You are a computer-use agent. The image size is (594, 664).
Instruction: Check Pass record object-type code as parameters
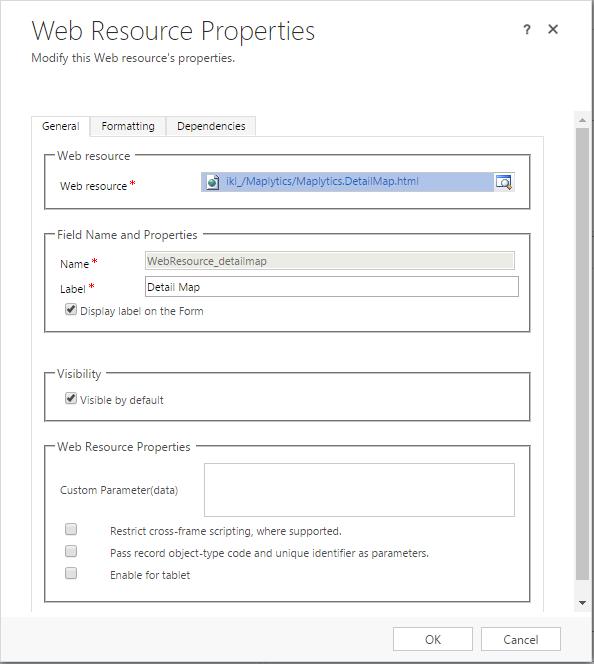[x=71, y=551]
